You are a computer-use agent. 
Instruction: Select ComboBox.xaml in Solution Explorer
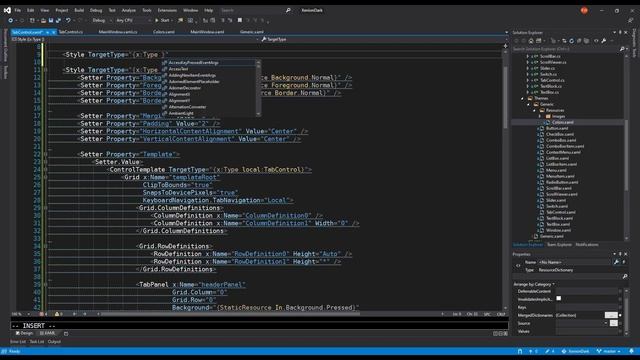[x=561, y=140]
